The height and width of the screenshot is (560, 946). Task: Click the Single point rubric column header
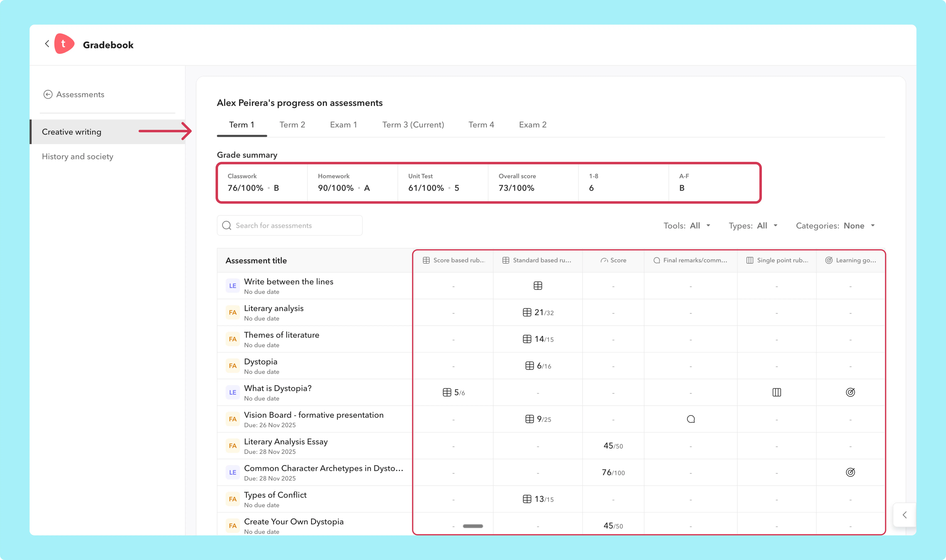click(x=777, y=260)
